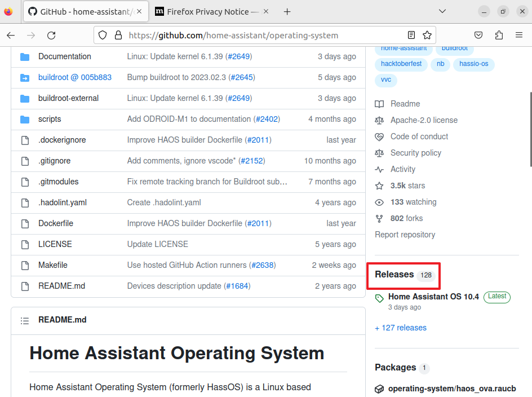The image size is (532, 397).
Task: View site security via padlock icon
Action: (x=118, y=35)
